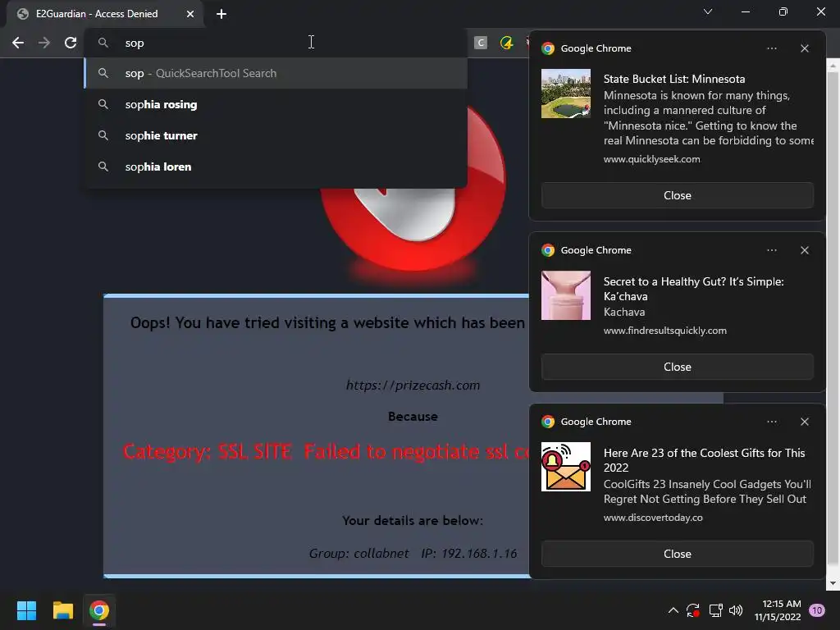Choose 'sop - QuickSearchTool Search' suggestion
The height and width of the screenshot is (630, 840).
point(276,73)
